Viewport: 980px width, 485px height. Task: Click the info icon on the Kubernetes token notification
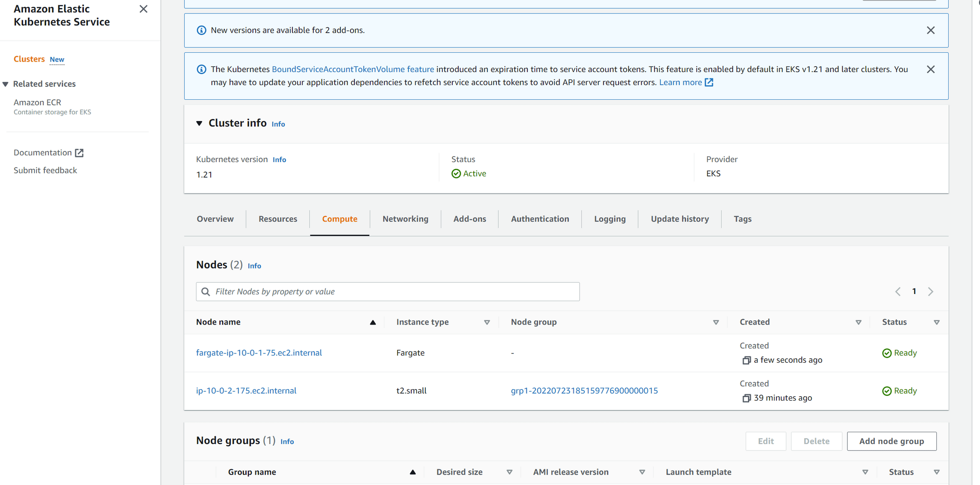point(201,70)
